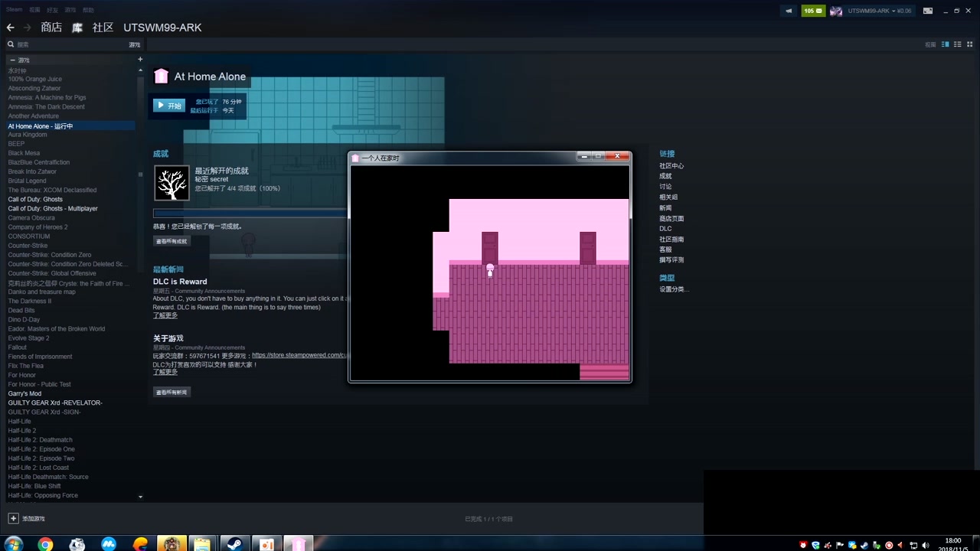Click the At Home Alone game icon

click(161, 76)
